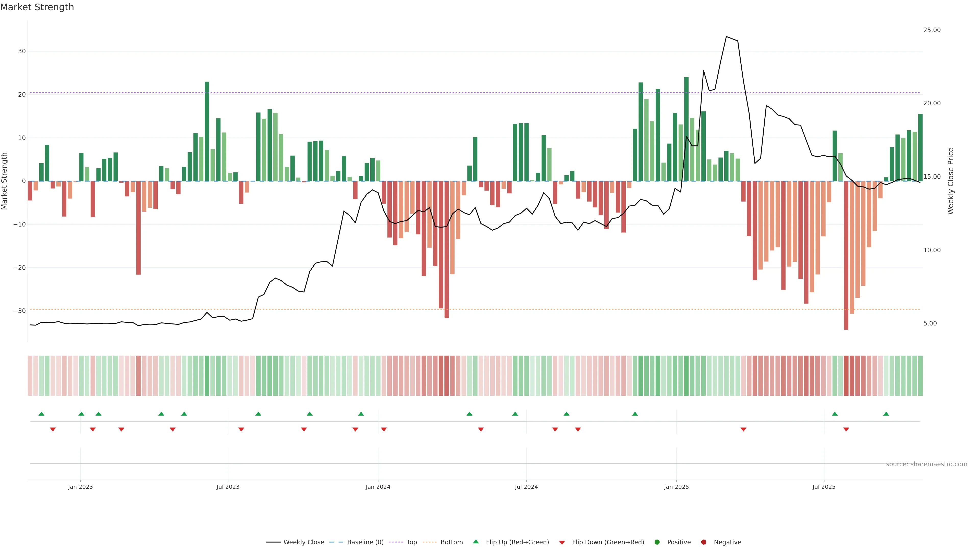Screen dimensions: 980x551
Task: Click the green Positive circle legend icon
Action: pos(657,542)
